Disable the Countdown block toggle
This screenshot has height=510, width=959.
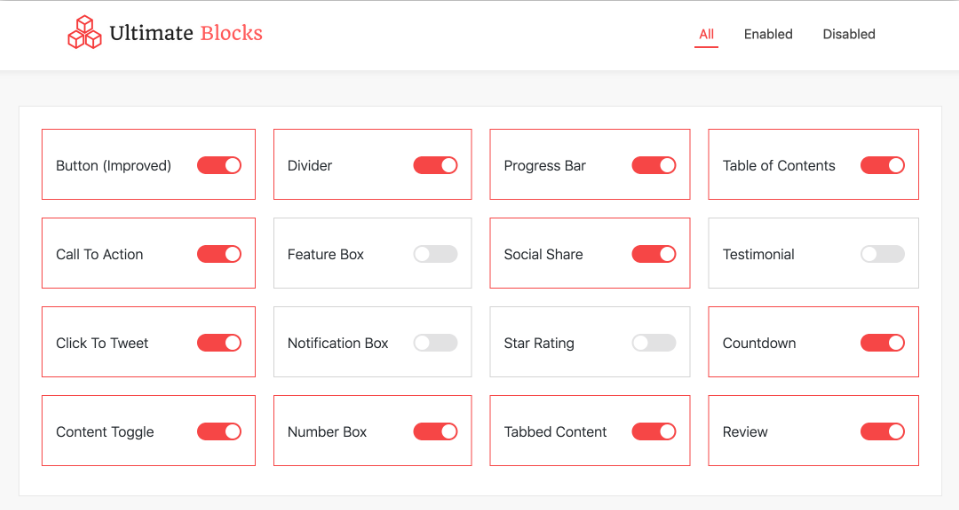(x=883, y=342)
